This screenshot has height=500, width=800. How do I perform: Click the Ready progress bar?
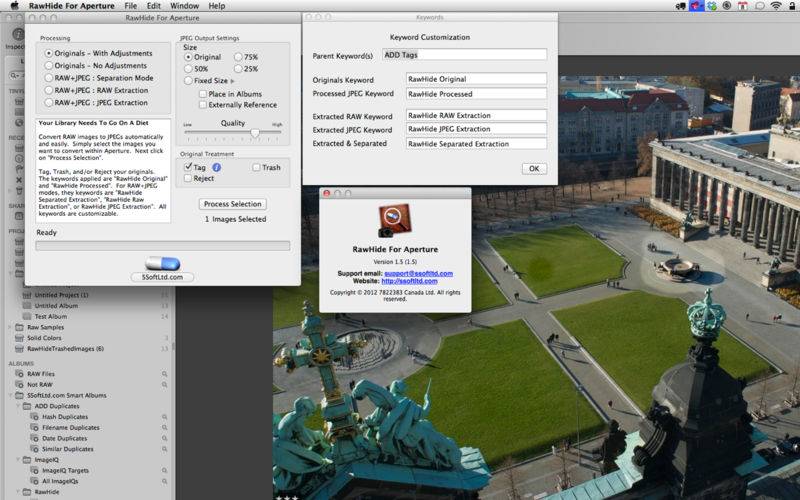click(x=163, y=246)
